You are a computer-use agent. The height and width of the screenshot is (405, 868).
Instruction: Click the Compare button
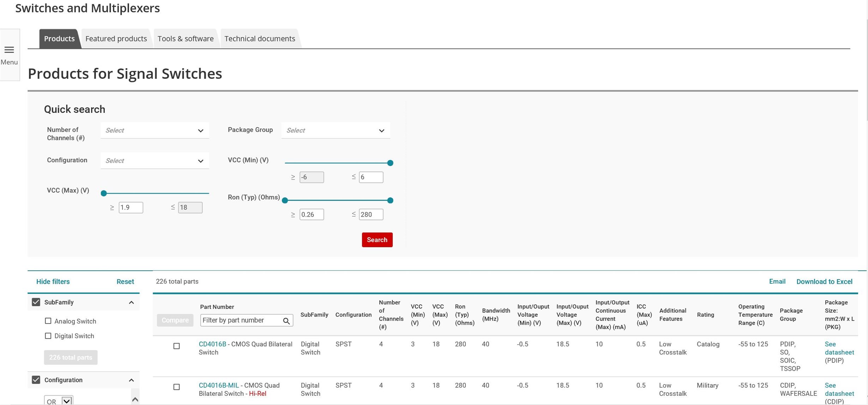pos(175,320)
